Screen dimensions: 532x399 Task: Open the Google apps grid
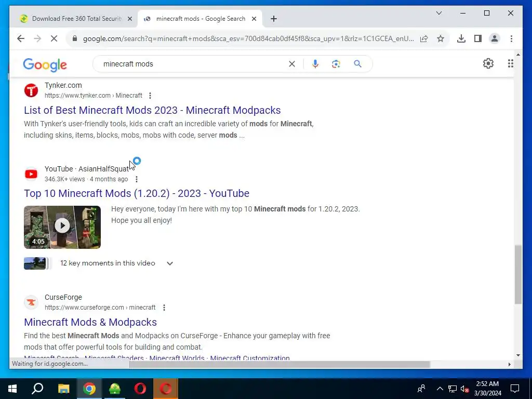pyautogui.click(x=510, y=63)
